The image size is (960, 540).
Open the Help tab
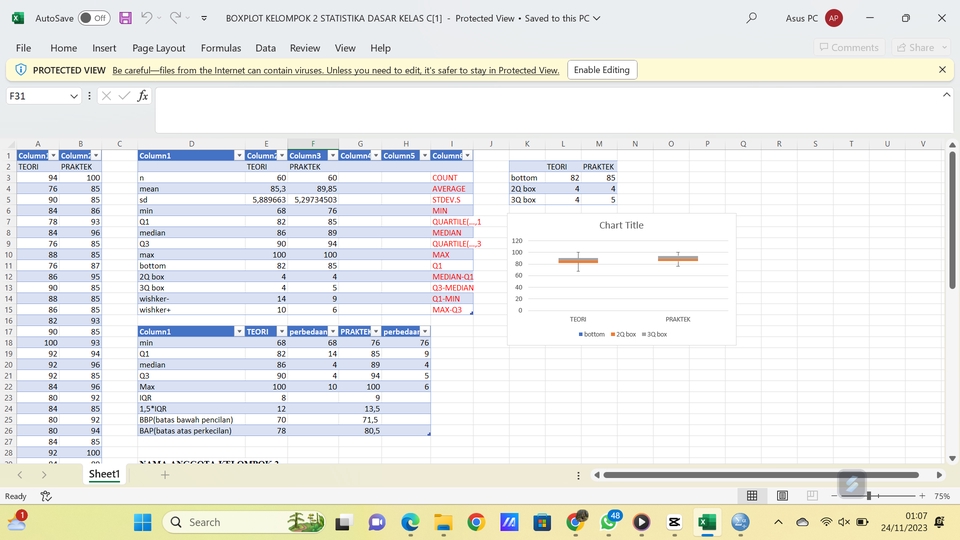click(380, 48)
